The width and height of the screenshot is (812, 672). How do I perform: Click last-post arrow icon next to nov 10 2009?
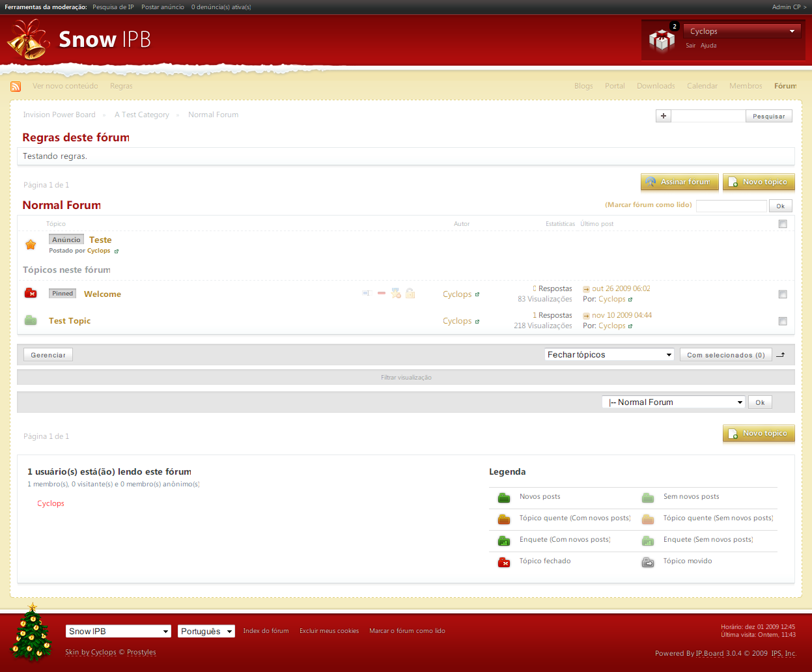coord(586,316)
